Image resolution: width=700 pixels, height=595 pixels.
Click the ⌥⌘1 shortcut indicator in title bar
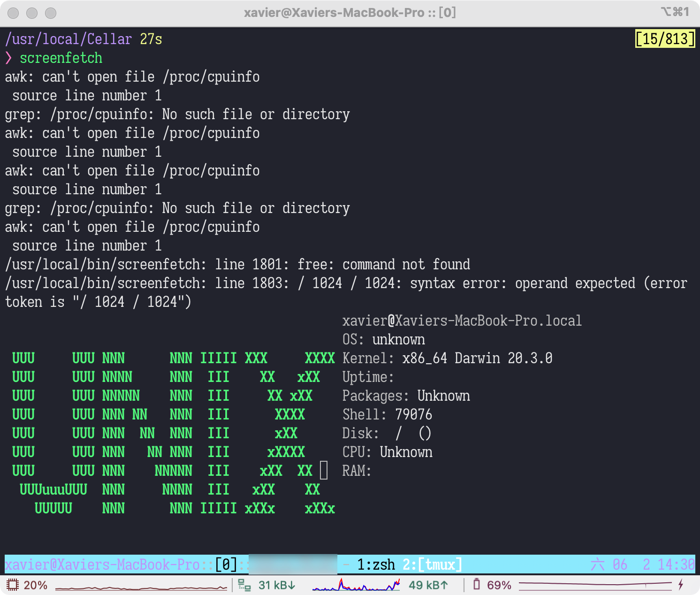[675, 12]
